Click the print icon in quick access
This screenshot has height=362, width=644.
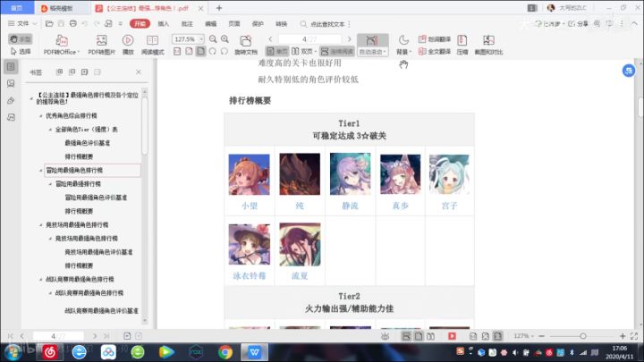[72, 24]
